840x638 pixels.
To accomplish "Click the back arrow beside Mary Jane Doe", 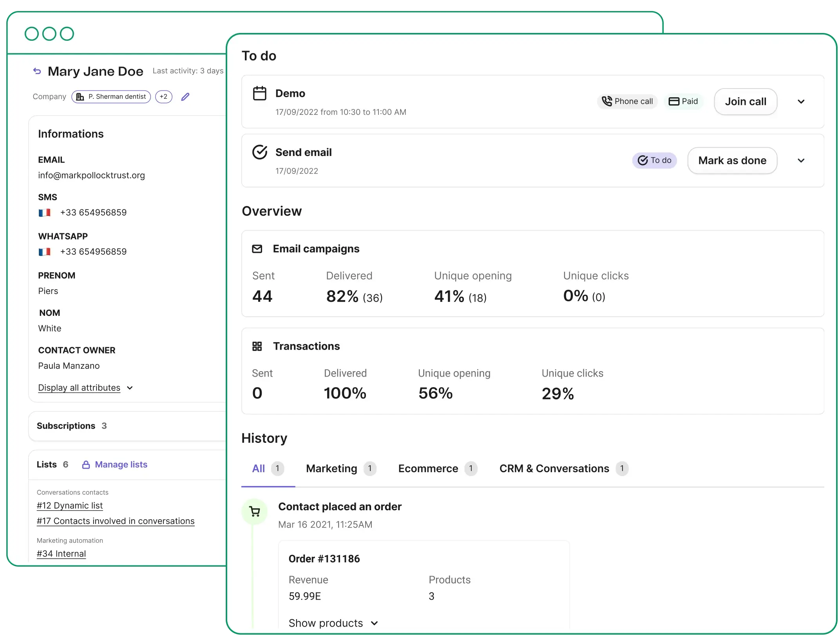I will pos(36,71).
